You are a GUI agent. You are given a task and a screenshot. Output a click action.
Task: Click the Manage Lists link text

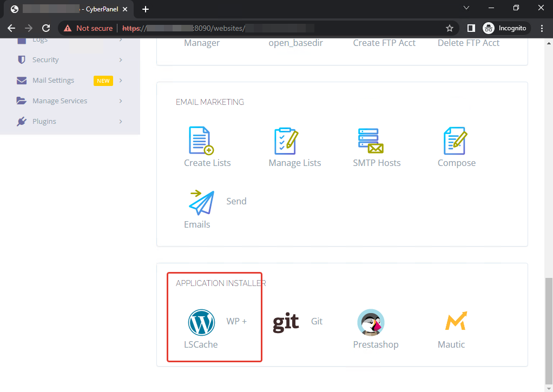295,163
